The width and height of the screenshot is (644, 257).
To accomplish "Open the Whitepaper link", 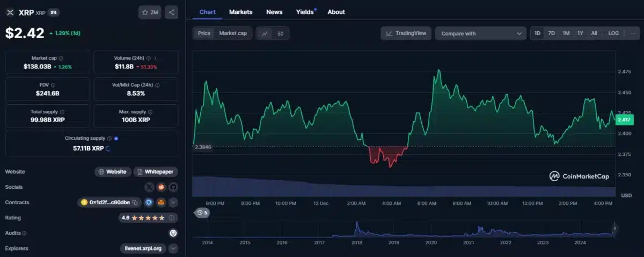I will click(x=156, y=172).
